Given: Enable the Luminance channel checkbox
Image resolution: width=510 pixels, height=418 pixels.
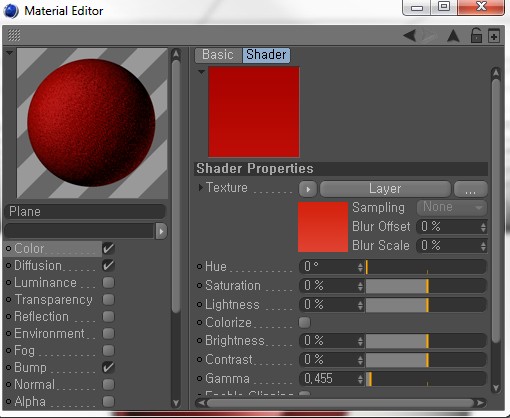Looking at the screenshot, I should click(x=108, y=282).
